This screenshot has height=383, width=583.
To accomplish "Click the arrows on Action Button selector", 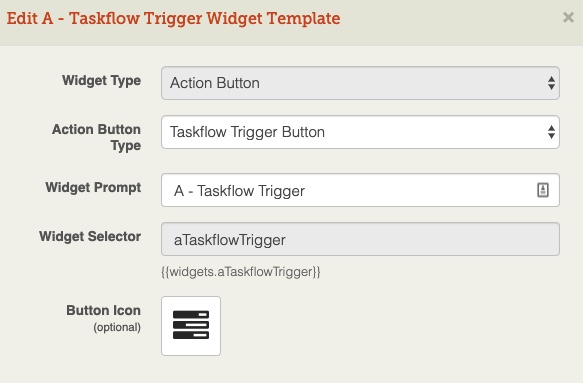I will pyautogui.click(x=551, y=83).
